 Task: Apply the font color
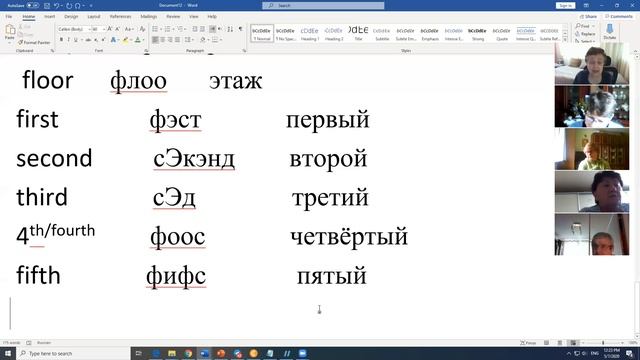pyautogui.click(x=138, y=40)
